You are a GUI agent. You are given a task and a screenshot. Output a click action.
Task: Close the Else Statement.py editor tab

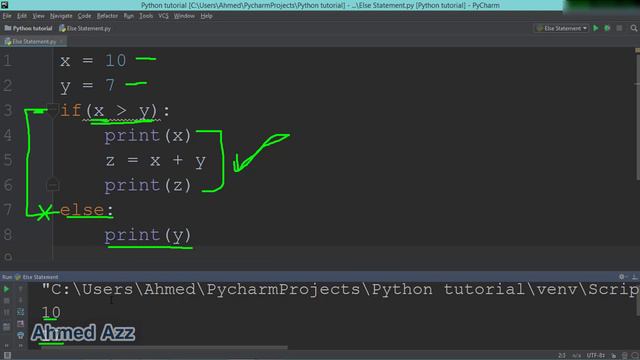click(62, 41)
